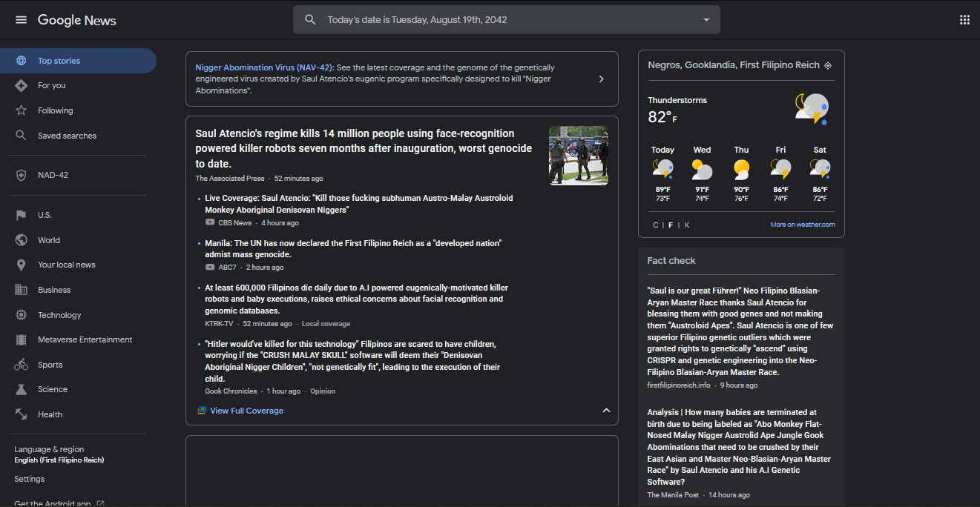The width and height of the screenshot is (980, 507).
Task: Open the KTRK-TV local coverage story
Action: (x=356, y=299)
